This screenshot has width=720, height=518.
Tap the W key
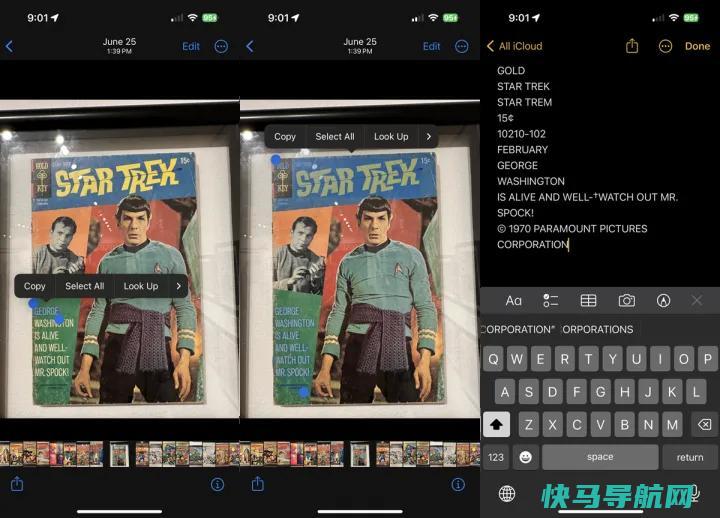click(517, 359)
